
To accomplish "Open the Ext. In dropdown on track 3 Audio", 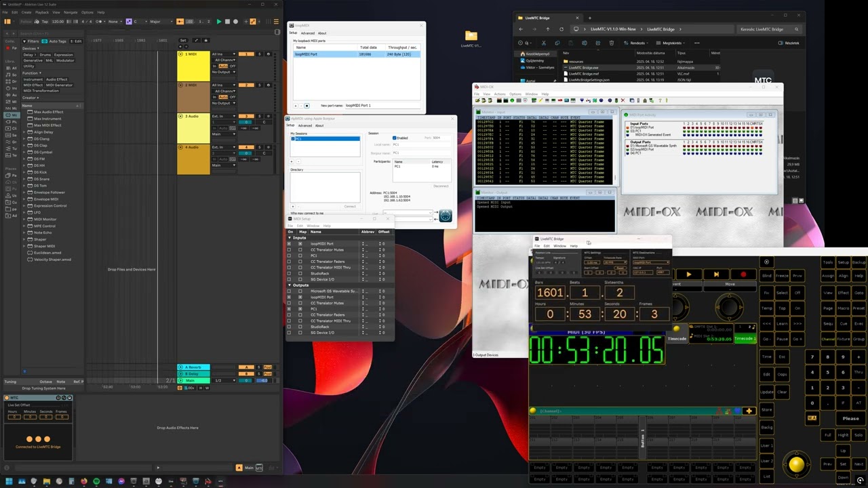I will pos(223,117).
